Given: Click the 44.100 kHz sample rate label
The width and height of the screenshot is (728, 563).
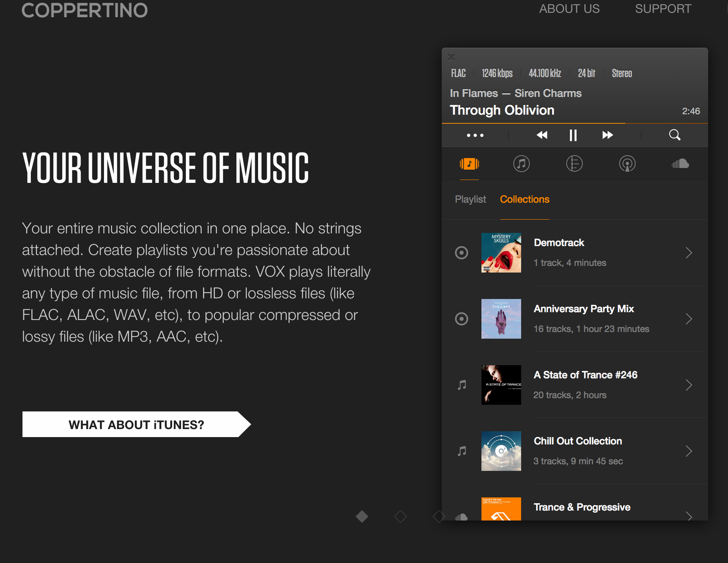Looking at the screenshot, I should (545, 73).
